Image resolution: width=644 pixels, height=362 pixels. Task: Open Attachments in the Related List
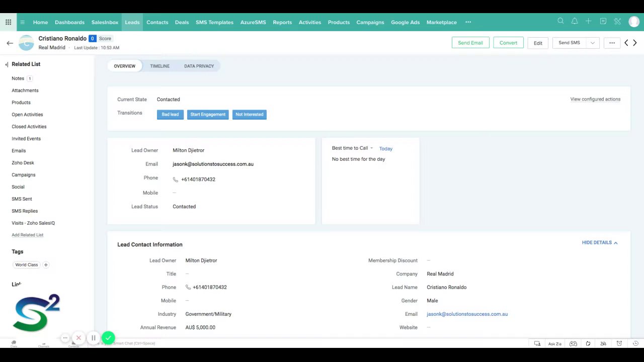click(25, 90)
